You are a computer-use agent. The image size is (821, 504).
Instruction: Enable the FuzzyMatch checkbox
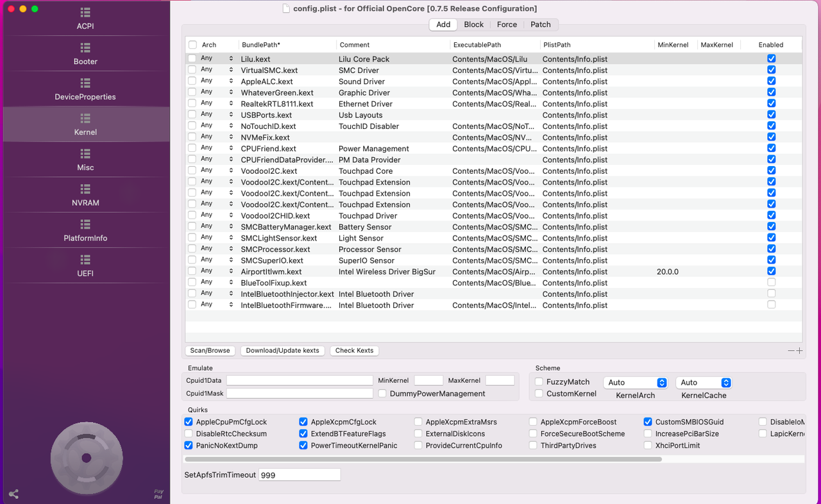click(539, 382)
